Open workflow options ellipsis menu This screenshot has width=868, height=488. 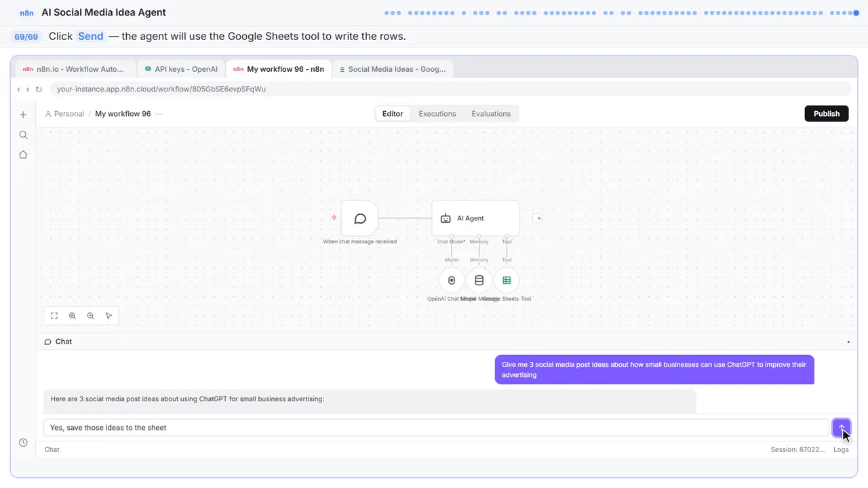pyautogui.click(x=159, y=114)
